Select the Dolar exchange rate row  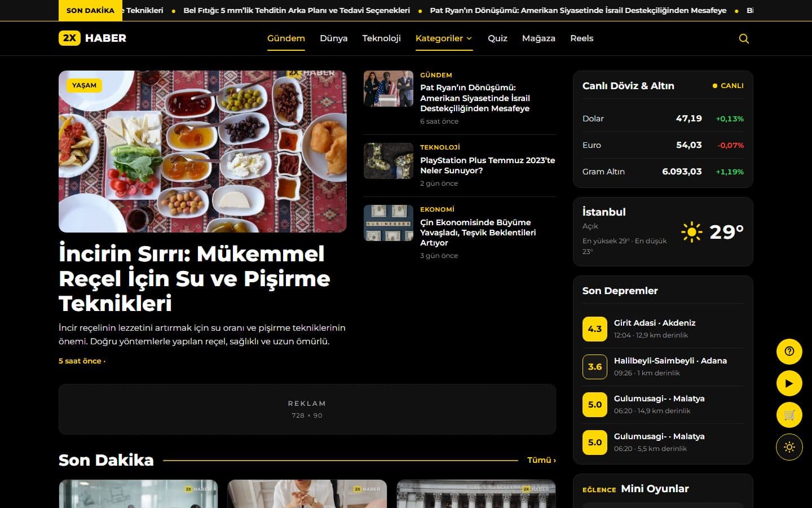[x=663, y=119]
